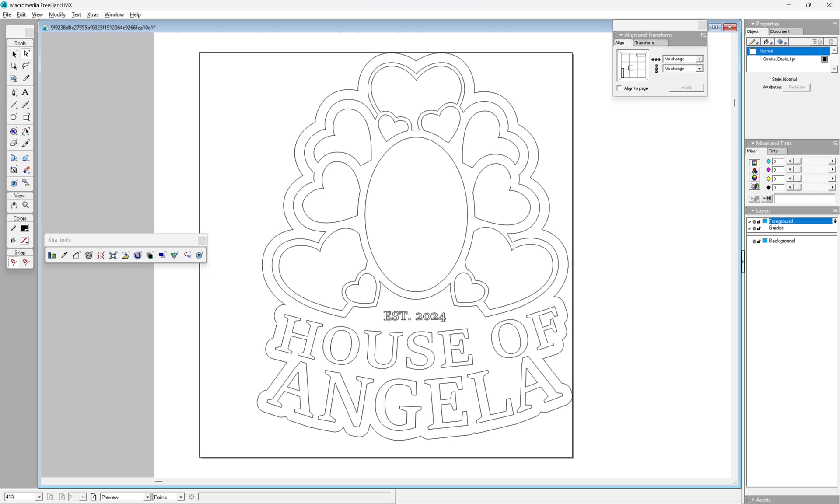
Task: Select the Zoom magnifier tool
Action: coord(26,205)
